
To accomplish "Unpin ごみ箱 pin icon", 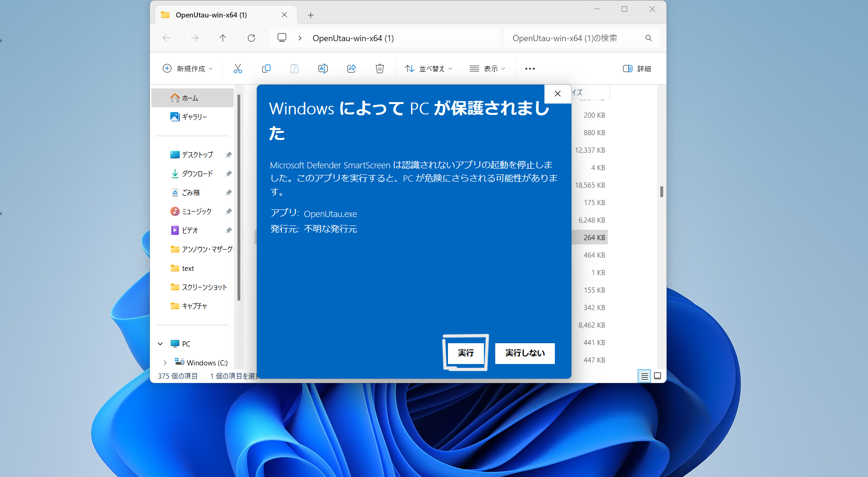I will click(x=228, y=192).
